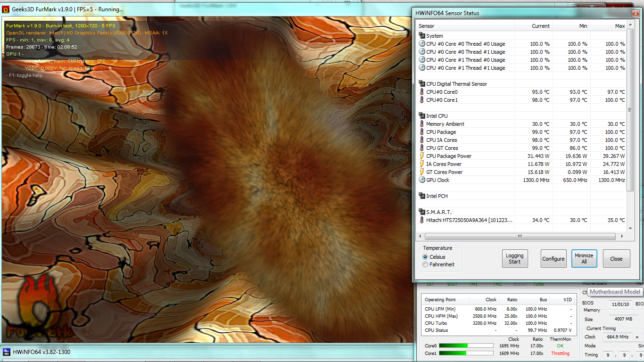Click the Geeks3D FurMark window title bar
This screenshot has width=644, height=362.
pos(207,9)
